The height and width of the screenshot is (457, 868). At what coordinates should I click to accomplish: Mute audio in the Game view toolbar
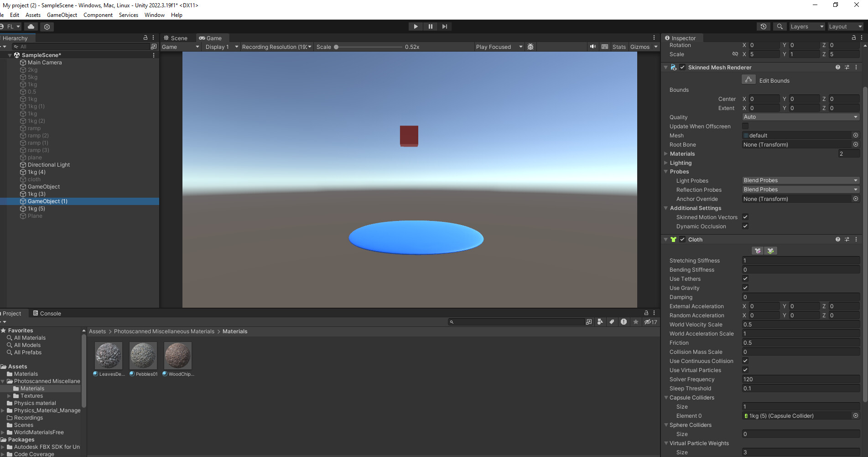coord(593,46)
